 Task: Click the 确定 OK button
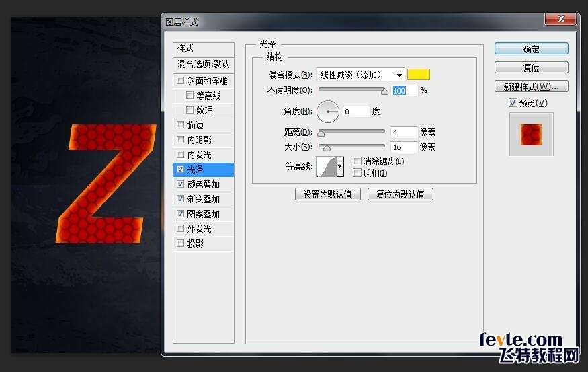(x=532, y=49)
